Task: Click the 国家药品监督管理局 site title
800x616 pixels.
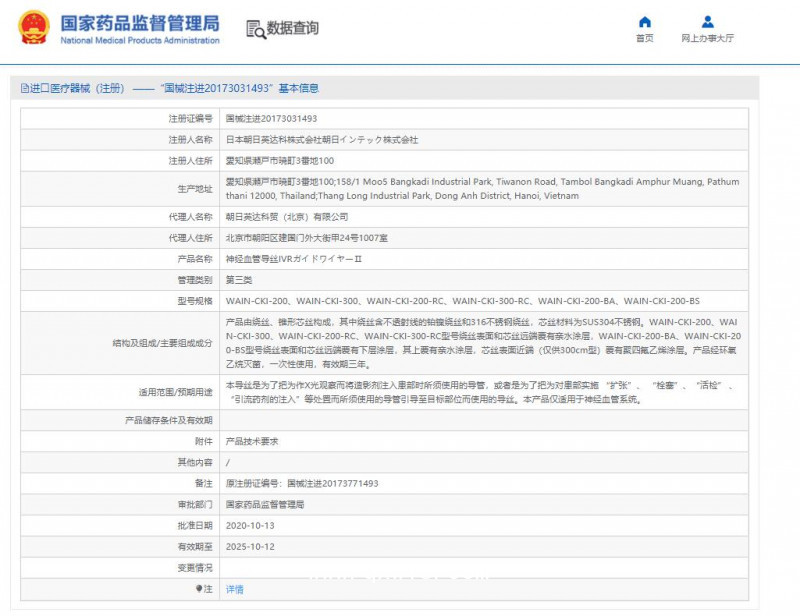Action: click(140, 23)
